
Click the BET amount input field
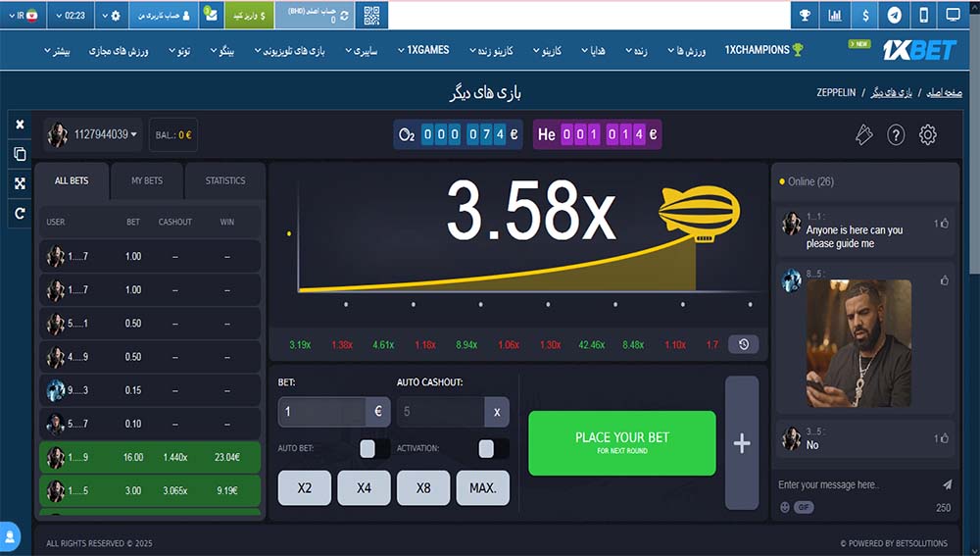pyautogui.click(x=321, y=412)
